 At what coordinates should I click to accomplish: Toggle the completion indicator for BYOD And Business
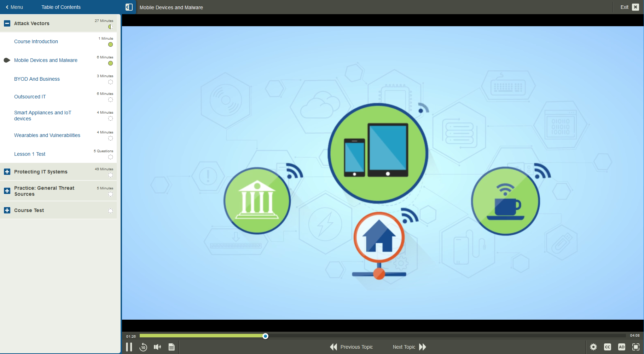tap(111, 82)
